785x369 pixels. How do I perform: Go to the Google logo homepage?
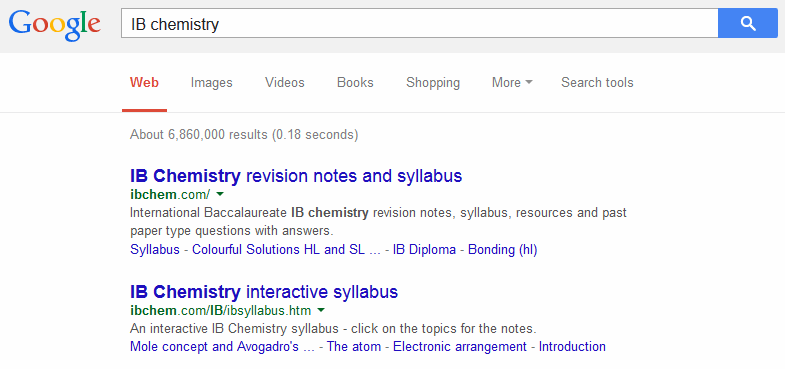[x=55, y=25]
